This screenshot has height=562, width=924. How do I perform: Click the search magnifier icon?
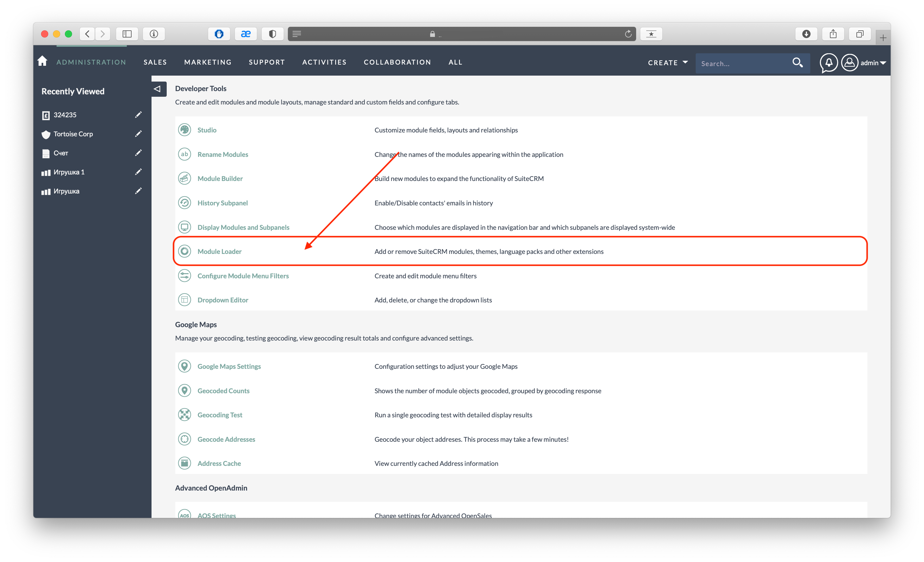point(797,63)
